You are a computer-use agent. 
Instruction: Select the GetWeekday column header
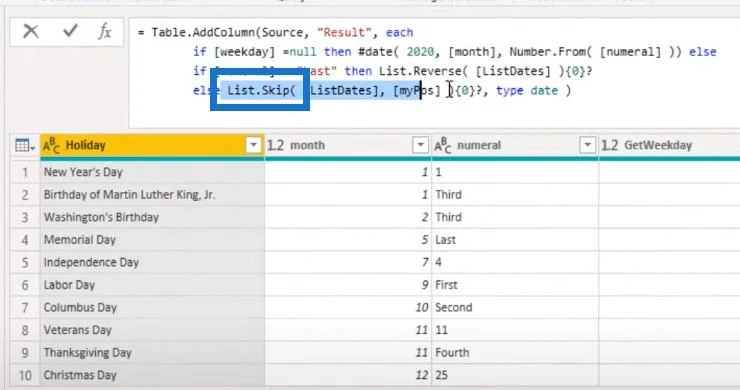pyautogui.click(x=669, y=145)
